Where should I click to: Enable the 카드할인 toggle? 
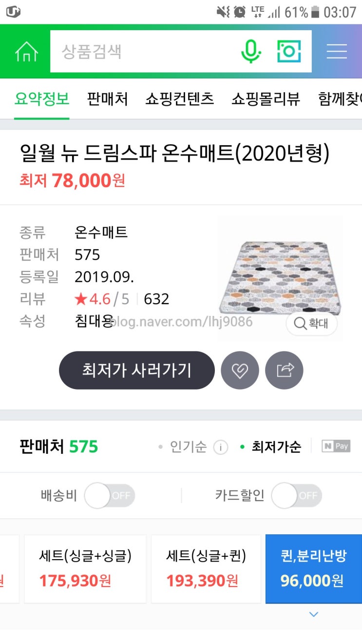pos(296,496)
